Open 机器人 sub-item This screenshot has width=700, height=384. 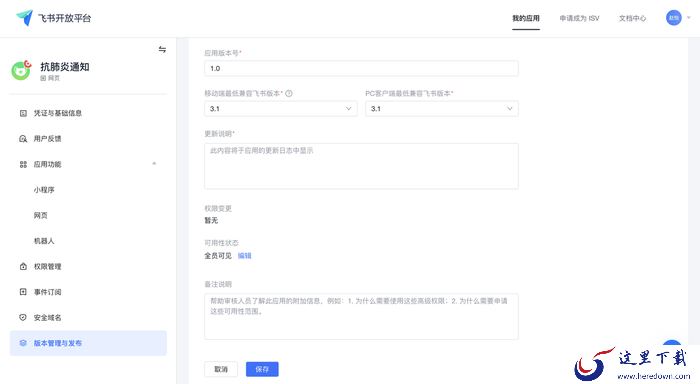pyautogui.click(x=44, y=241)
